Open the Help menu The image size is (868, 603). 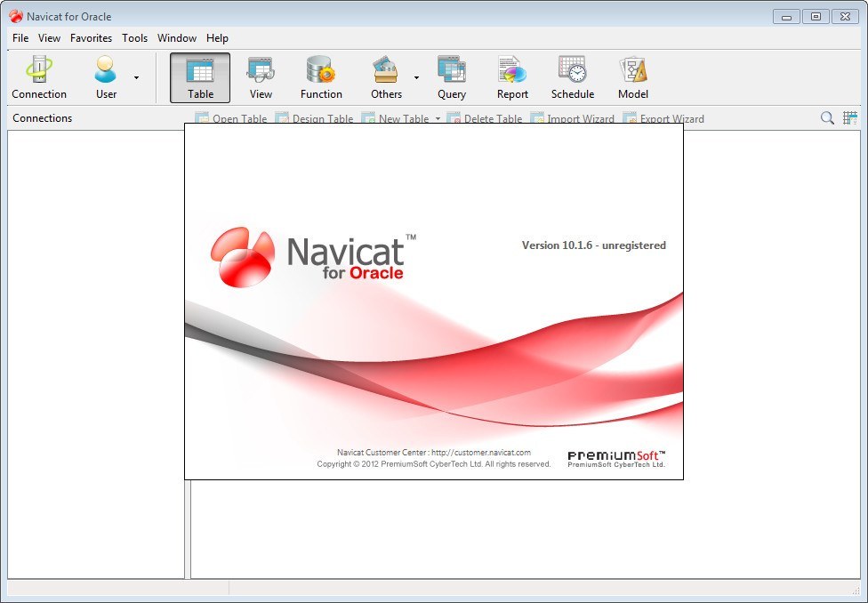point(217,38)
